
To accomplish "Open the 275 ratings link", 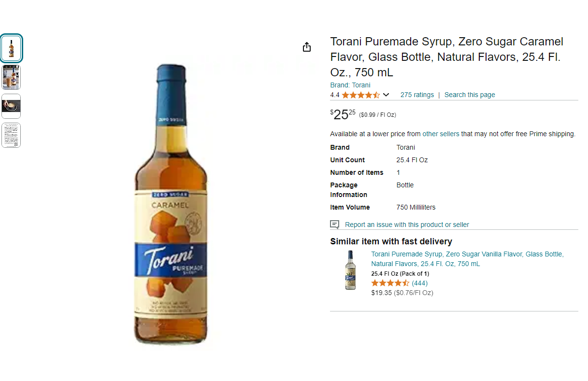I will 417,95.
